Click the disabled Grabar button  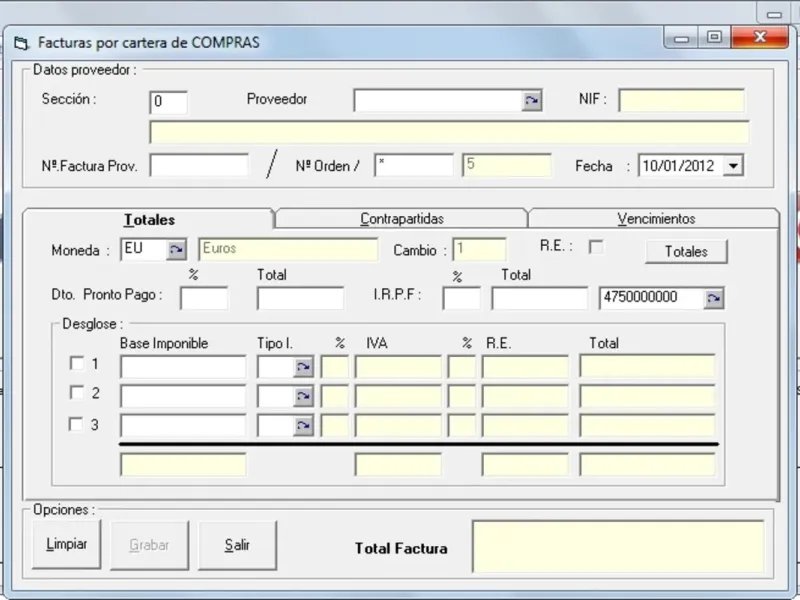coord(149,545)
